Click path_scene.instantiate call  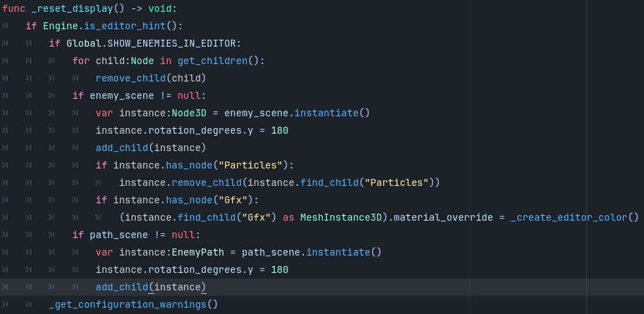tap(312, 252)
